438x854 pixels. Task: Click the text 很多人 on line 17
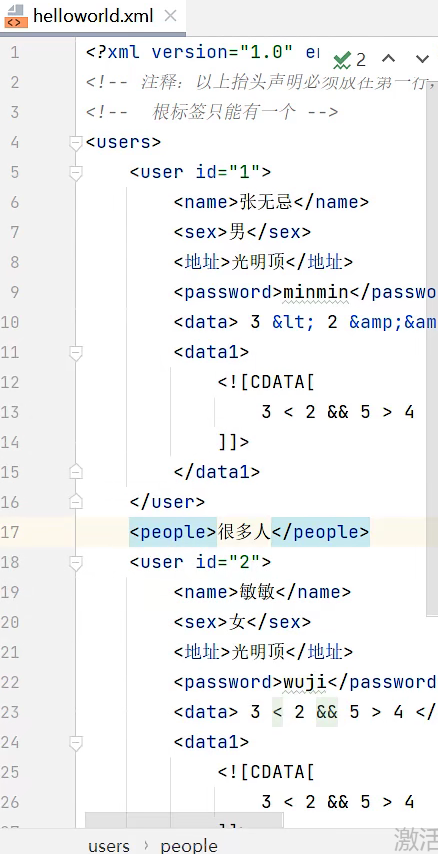244,532
